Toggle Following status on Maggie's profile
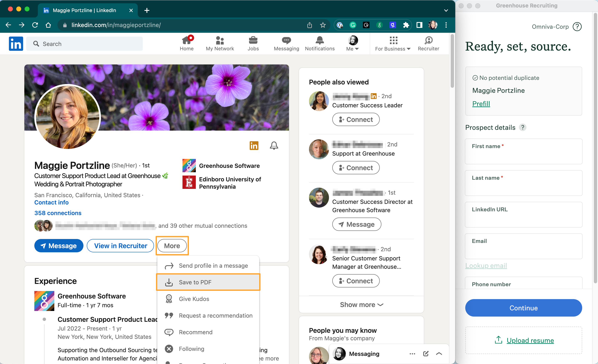 coord(192,349)
